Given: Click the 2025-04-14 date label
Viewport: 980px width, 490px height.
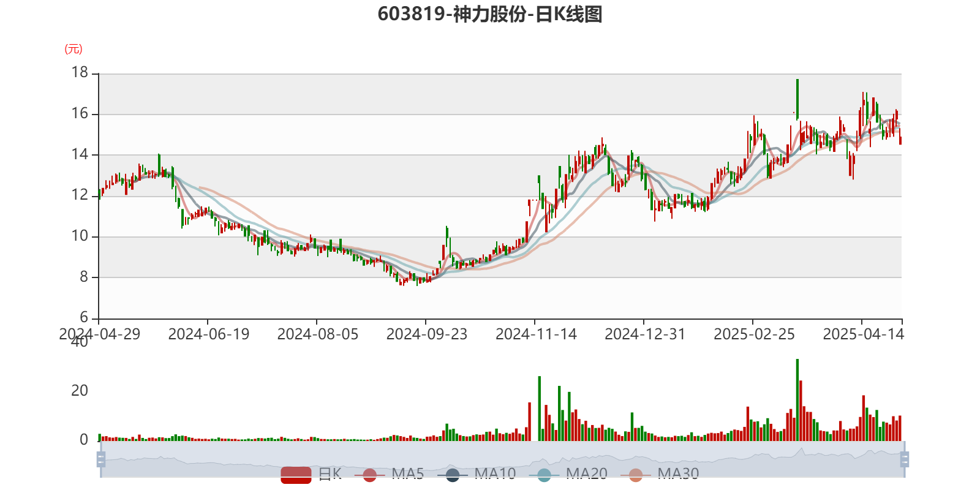Looking at the screenshot, I should [x=863, y=334].
